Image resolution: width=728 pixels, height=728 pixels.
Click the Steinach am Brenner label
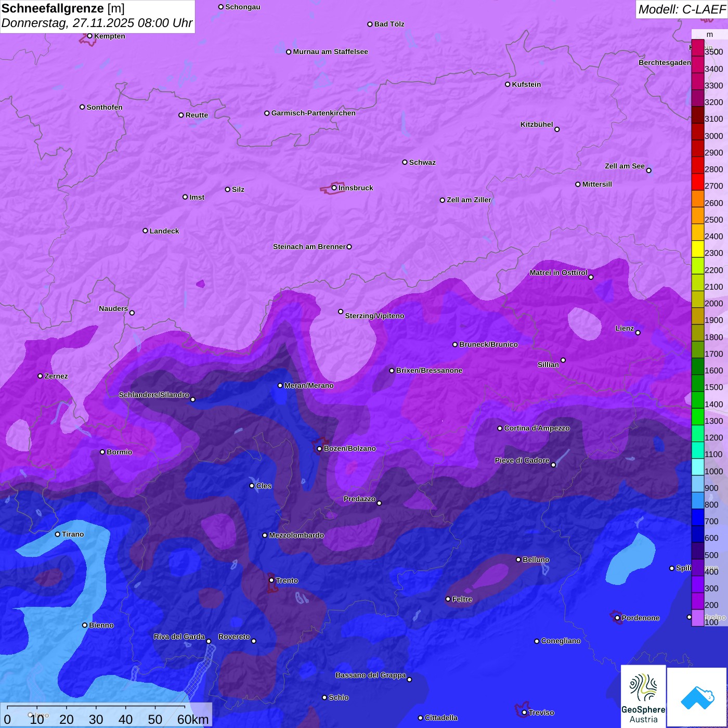tap(309, 246)
